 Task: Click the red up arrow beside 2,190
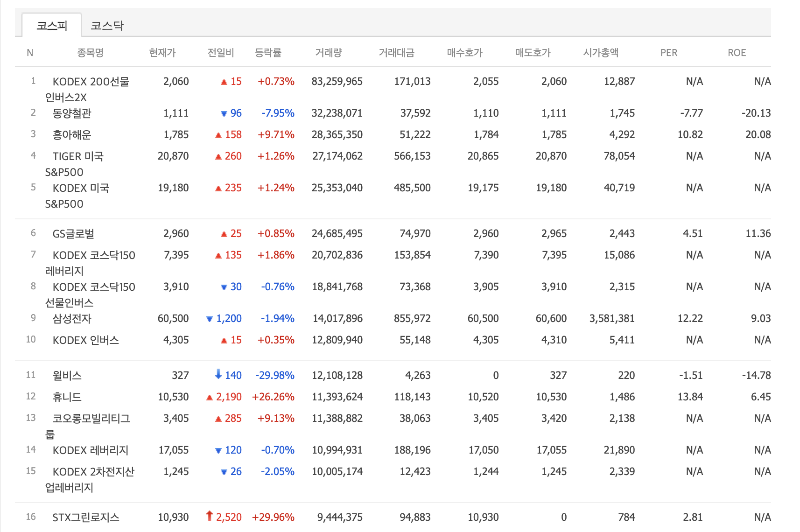click(x=210, y=398)
